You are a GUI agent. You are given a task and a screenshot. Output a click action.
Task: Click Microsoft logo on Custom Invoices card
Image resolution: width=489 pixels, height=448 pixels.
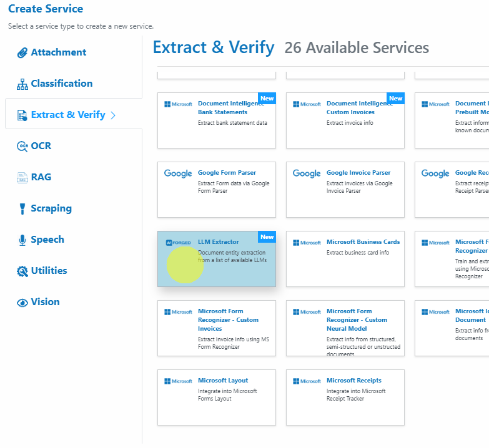307,104
